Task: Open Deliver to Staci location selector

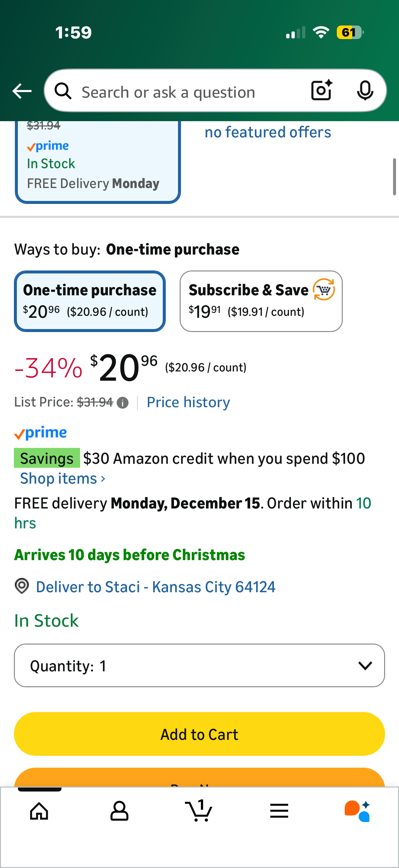Action: [155, 587]
